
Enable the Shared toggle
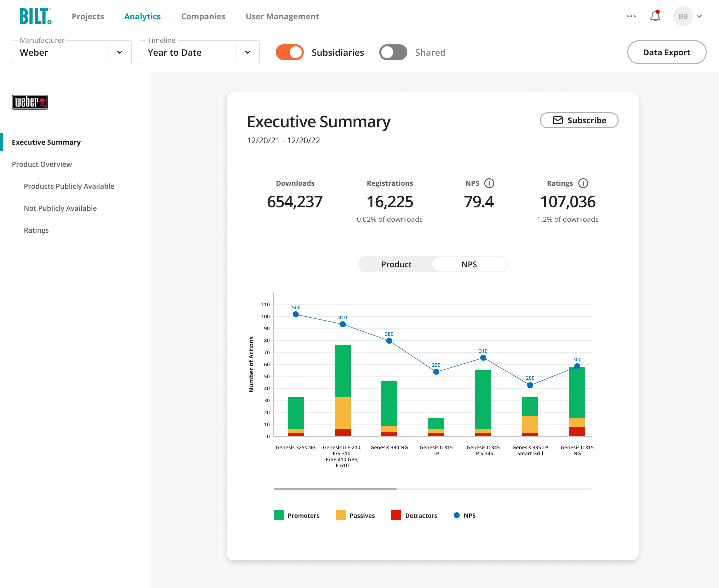[x=393, y=52]
